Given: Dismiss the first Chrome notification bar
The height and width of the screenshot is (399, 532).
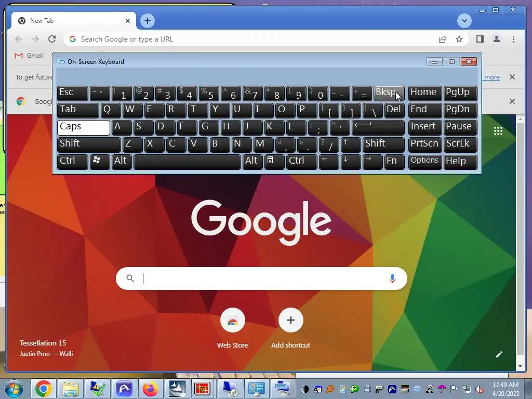Looking at the screenshot, I should point(512,77).
